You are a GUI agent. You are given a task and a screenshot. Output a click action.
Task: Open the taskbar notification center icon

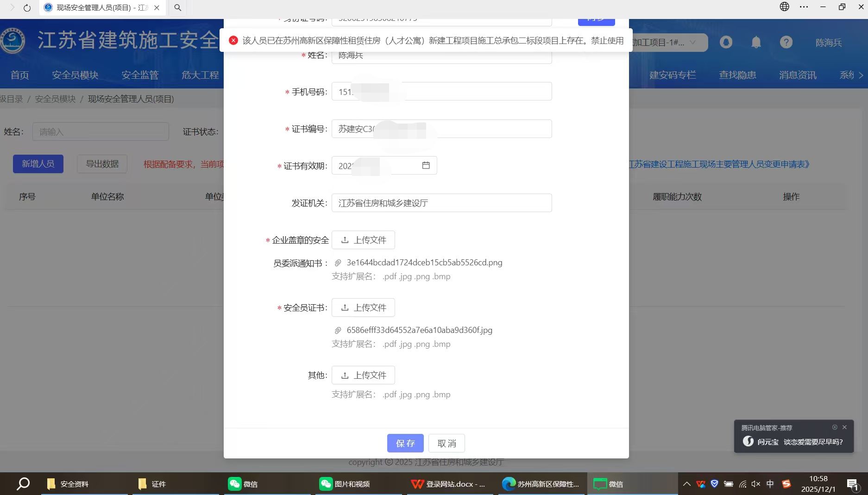852,484
